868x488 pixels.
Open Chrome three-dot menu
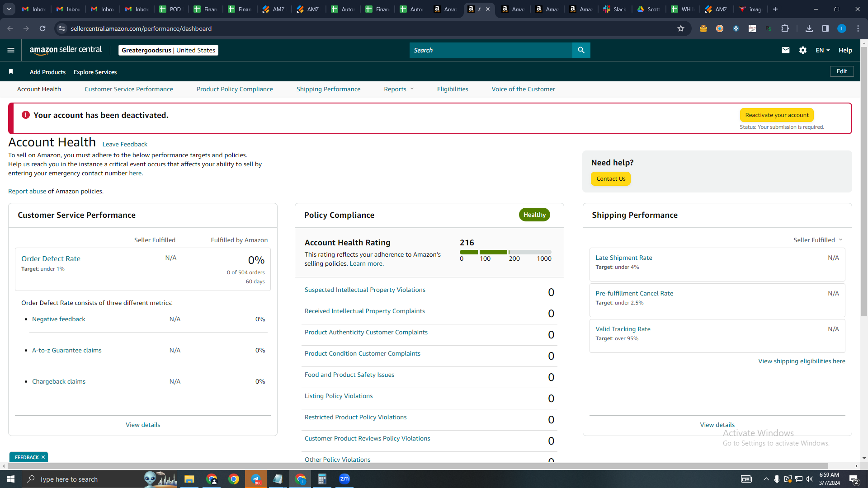[858, 28]
